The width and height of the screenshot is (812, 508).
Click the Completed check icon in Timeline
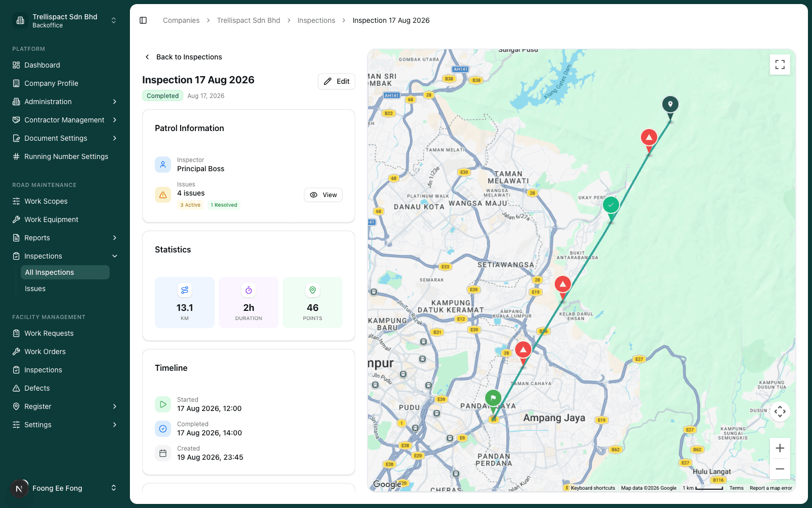point(163,429)
